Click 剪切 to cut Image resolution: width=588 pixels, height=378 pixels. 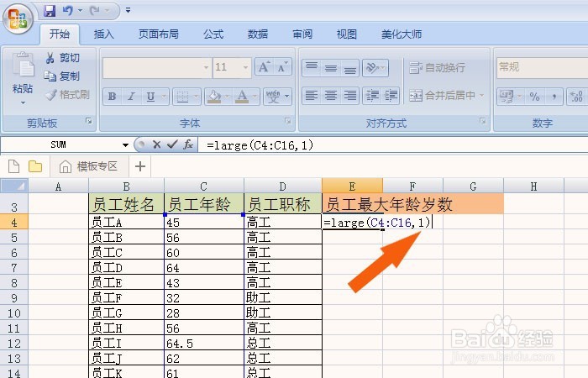pyautogui.click(x=62, y=58)
